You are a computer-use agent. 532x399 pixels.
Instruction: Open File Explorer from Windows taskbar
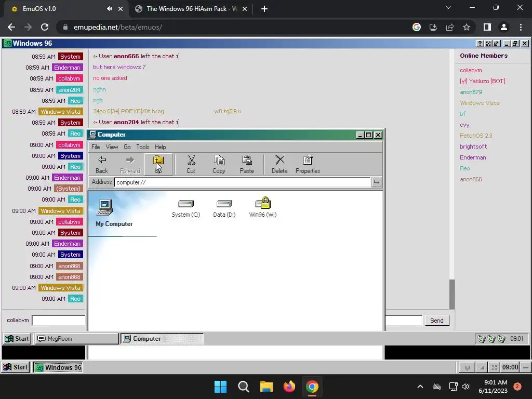pyautogui.click(x=267, y=387)
